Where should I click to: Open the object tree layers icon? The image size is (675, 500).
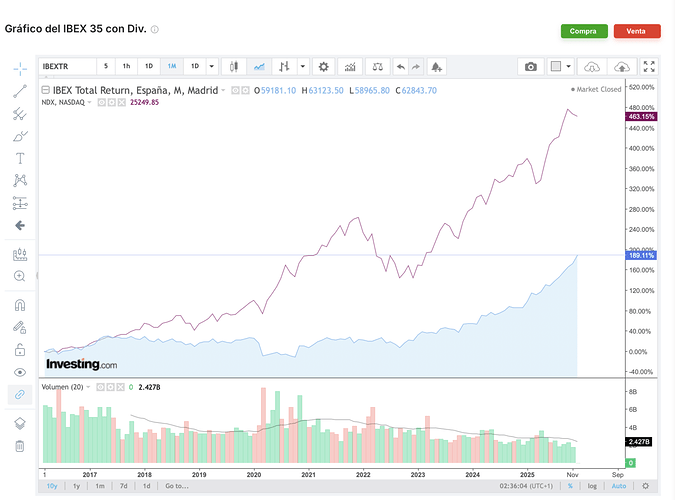(20, 423)
